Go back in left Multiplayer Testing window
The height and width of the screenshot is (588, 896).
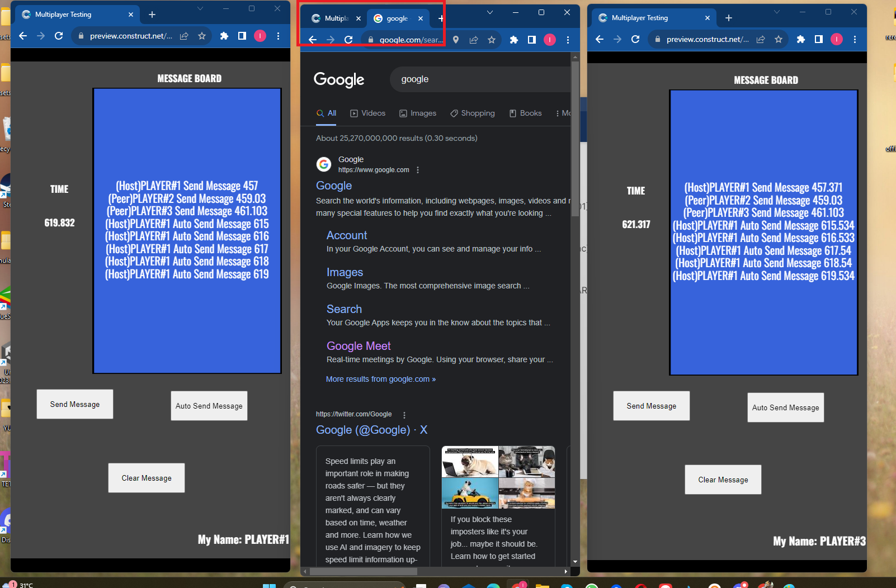(x=23, y=36)
